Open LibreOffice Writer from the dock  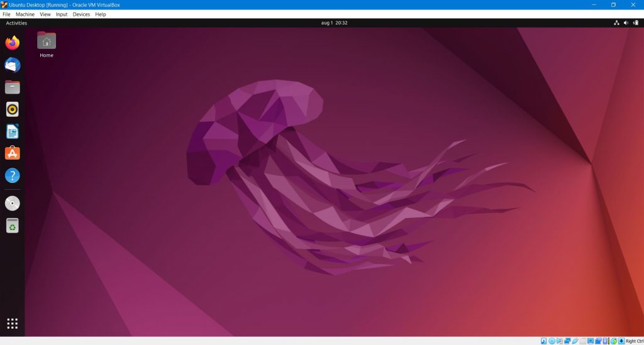[13, 131]
